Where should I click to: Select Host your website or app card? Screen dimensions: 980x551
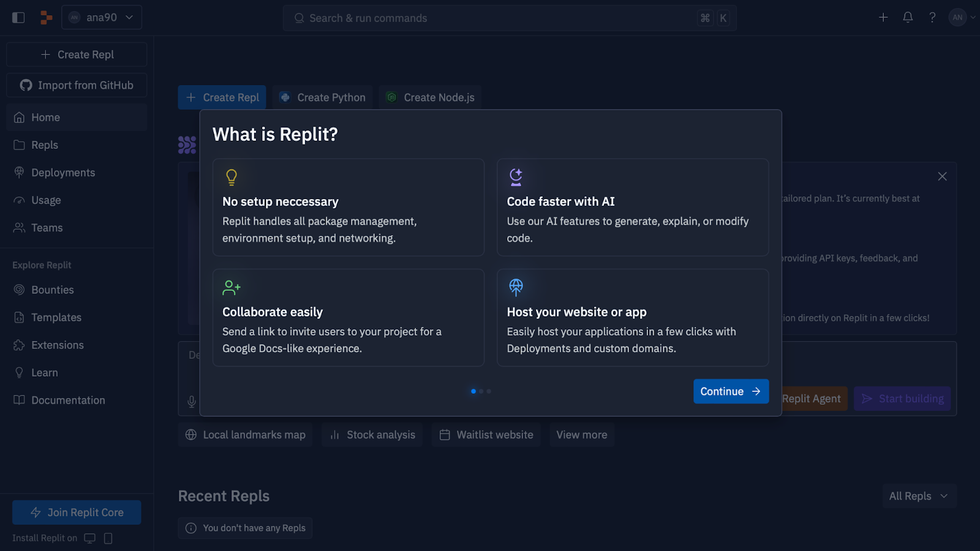point(633,318)
